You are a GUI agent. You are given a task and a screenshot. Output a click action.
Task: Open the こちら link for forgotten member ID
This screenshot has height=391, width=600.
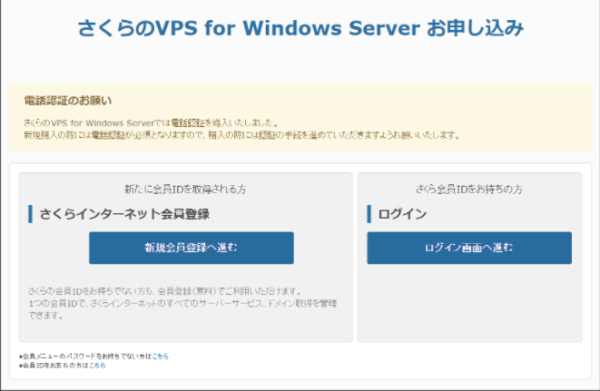[97, 365]
